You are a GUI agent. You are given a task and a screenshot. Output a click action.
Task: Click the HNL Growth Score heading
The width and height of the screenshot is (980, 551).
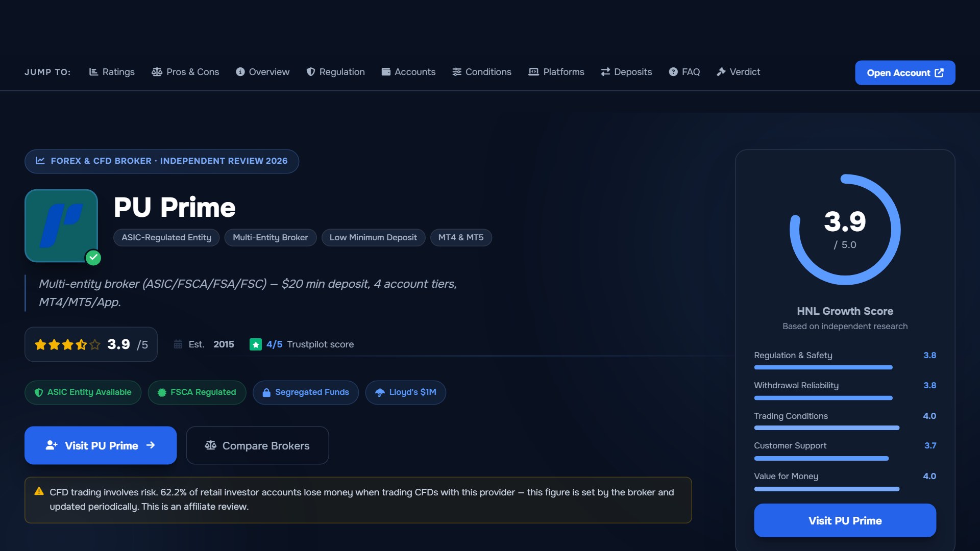point(845,311)
